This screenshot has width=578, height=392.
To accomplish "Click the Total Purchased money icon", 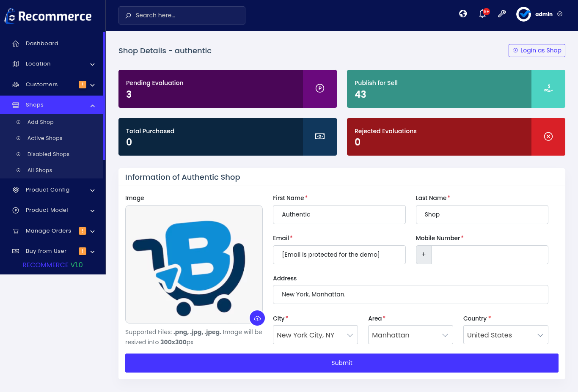I will pyautogui.click(x=320, y=136).
